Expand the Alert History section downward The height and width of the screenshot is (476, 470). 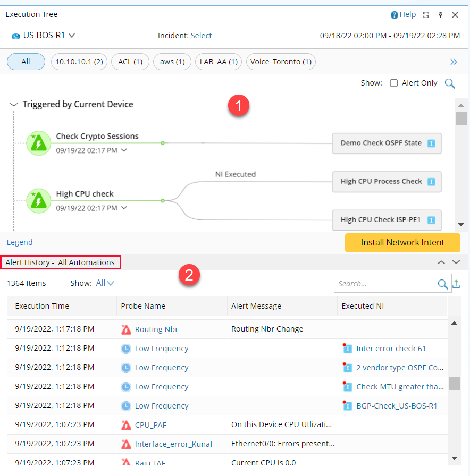click(455, 262)
